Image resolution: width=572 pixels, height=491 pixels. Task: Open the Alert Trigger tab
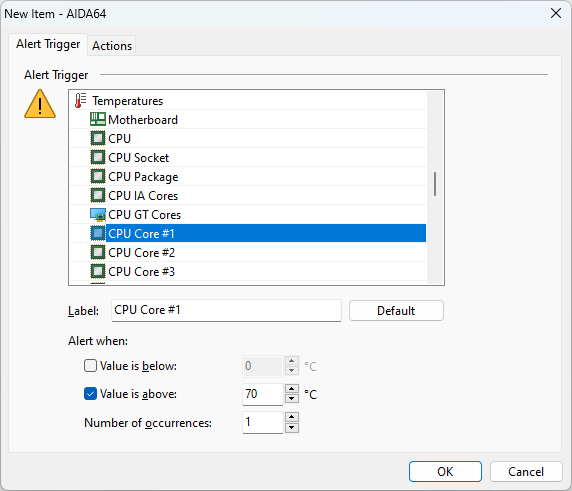coord(48,44)
